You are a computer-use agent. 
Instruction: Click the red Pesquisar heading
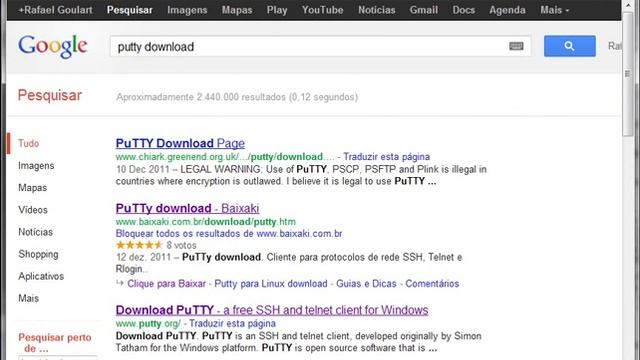(50, 96)
